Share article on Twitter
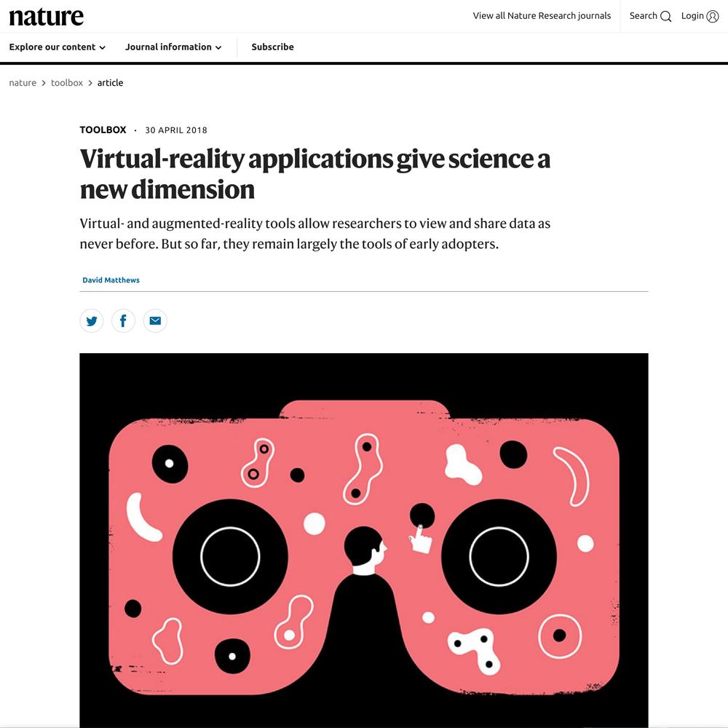Screen dimensions: 728x728 pos(92,321)
